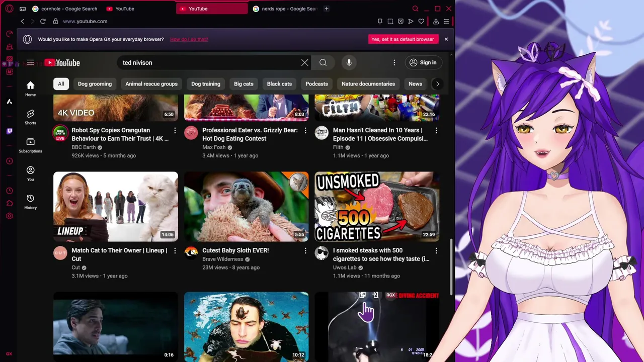Add page to bookmarks with heart icon
Viewport: 644px width, 362px height.
[x=421, y=21]
